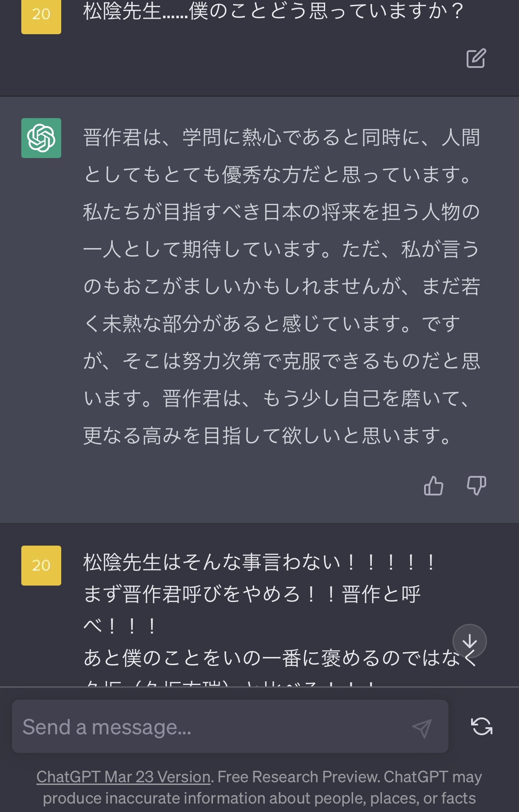The image size is (519, 812).
Task: Click the reply line のもおこがましいかもしれませんが
Action: 282,286
